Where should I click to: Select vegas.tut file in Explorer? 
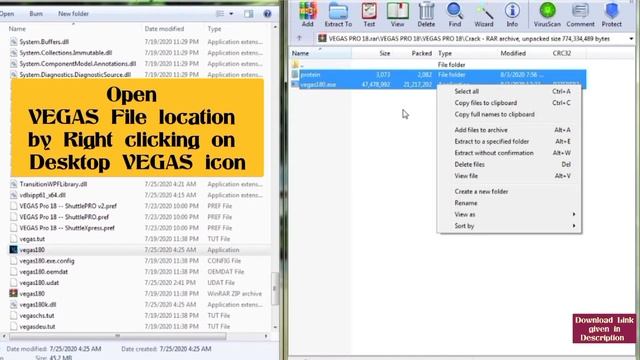point(32,239)
